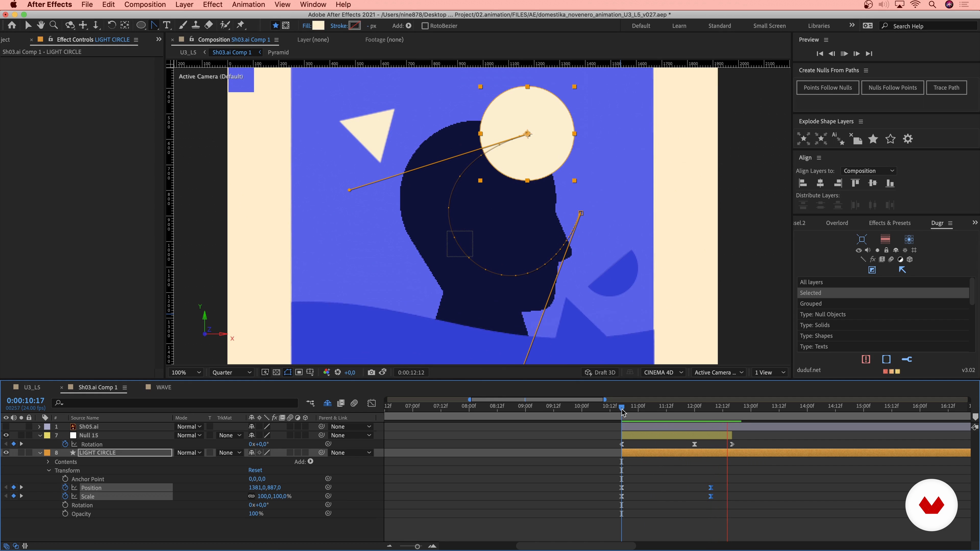The height and width of the screenshot is (551, 980).
Task: Toggle Position stopwatch on LIGHT CIRCLE
Action: pyautogui.click(x=65, y=487)
